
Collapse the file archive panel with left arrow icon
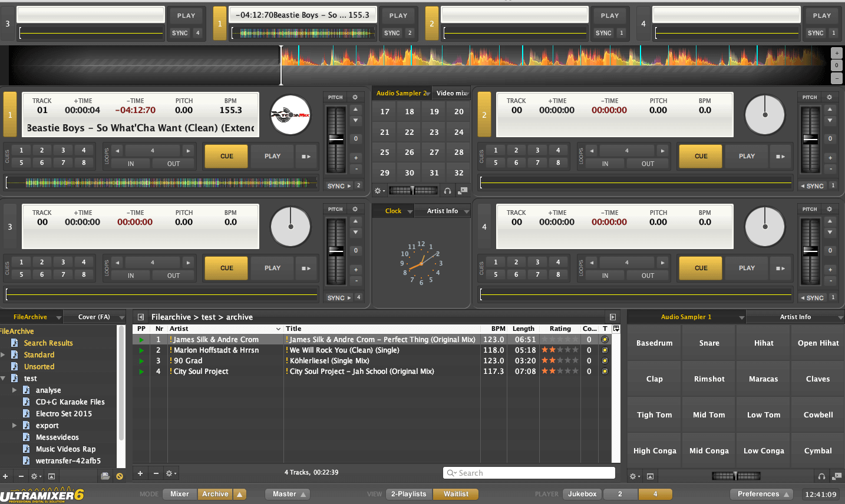[141, 317]
